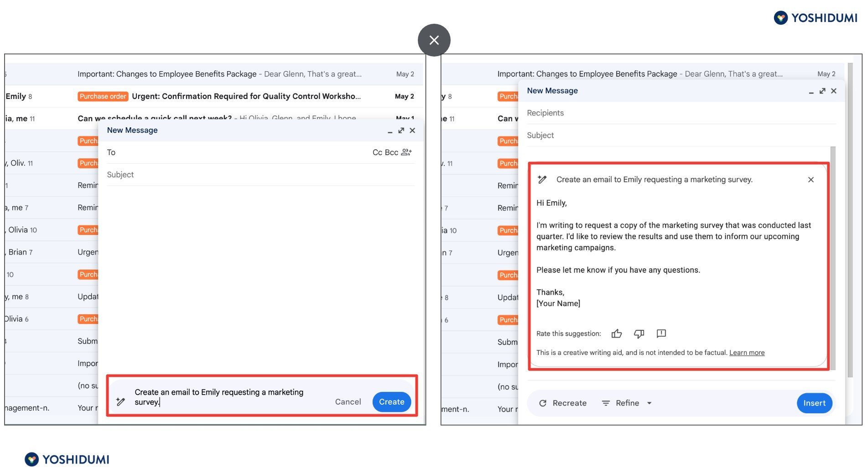Click Cancel in the left prompt bar

pos(348,402)
